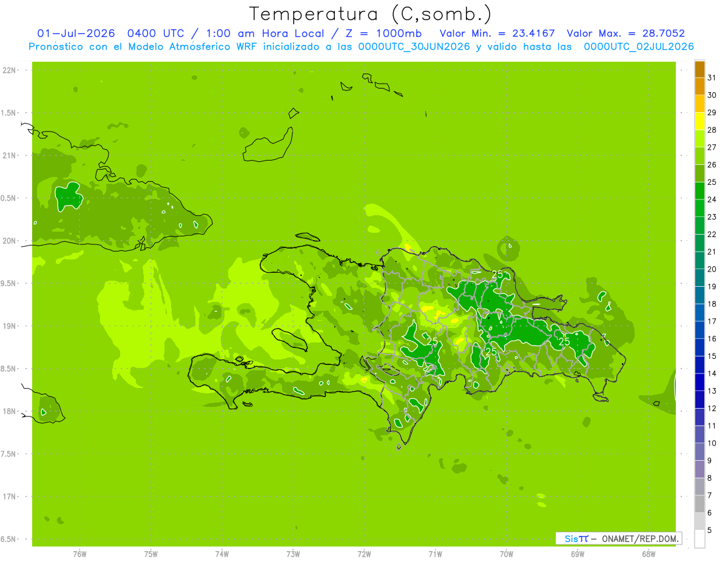Click the purple swatch between 8 and 9
The image size is (728, 562).
pyautogui.click(x=699, y=469)
